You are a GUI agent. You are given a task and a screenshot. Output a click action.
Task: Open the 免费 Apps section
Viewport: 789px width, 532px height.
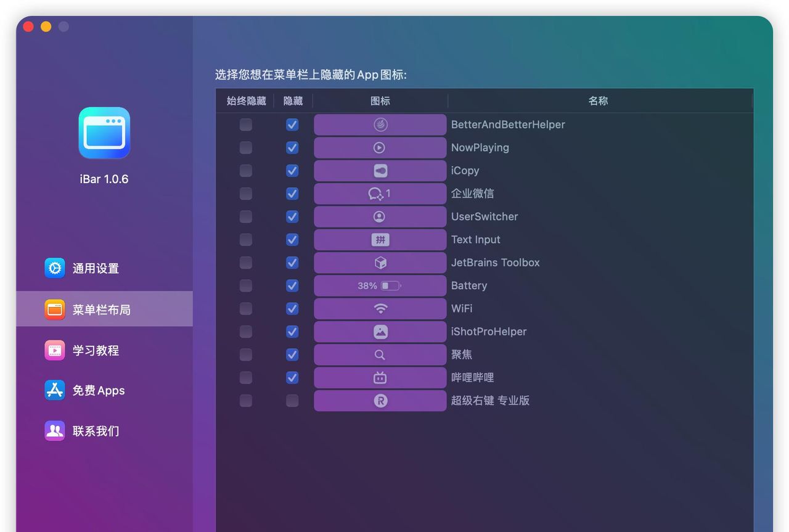tap(104, 390)
